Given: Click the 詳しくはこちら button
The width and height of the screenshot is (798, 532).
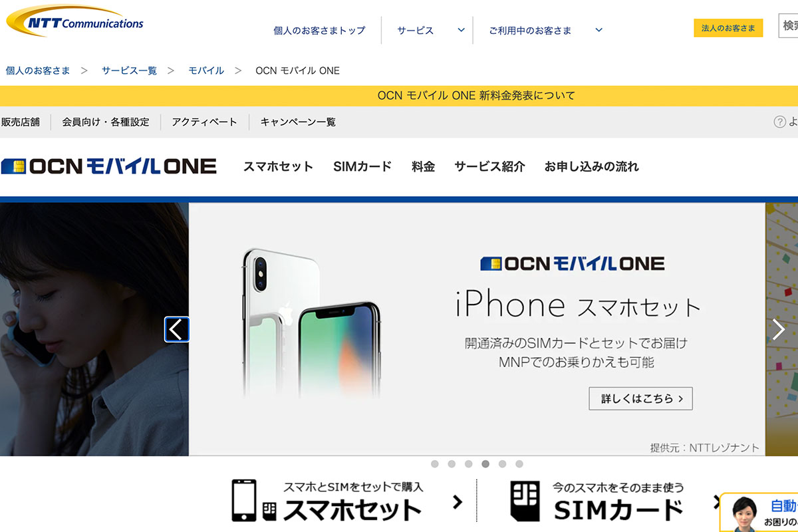Looking at the screenshot, I should [x=640, y=398].
